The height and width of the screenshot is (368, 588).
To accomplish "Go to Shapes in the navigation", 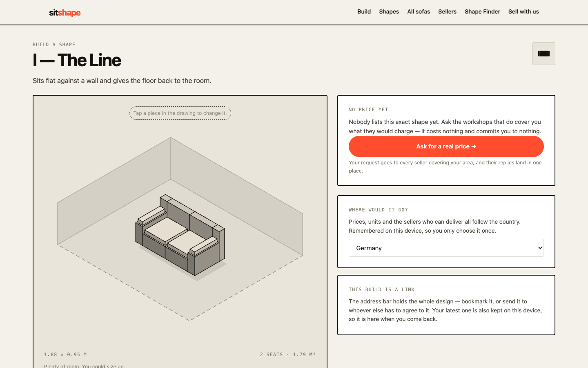I will pos(389,11).
